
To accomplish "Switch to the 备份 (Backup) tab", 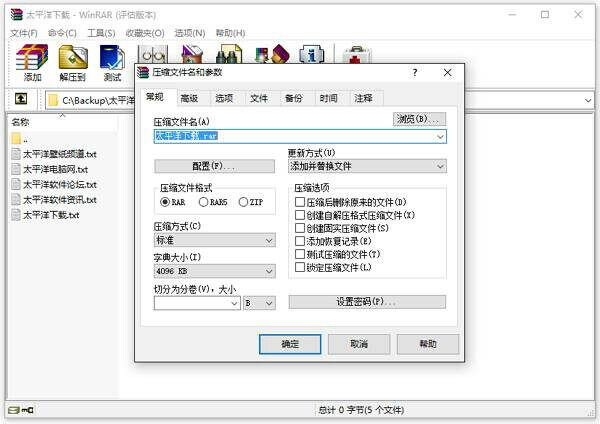I will coord(294,98).
